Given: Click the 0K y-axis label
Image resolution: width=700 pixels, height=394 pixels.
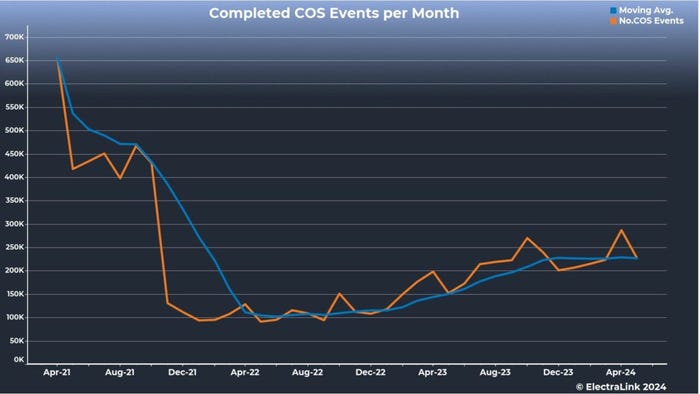Looking at the screenshot, I should pos(19,360).
